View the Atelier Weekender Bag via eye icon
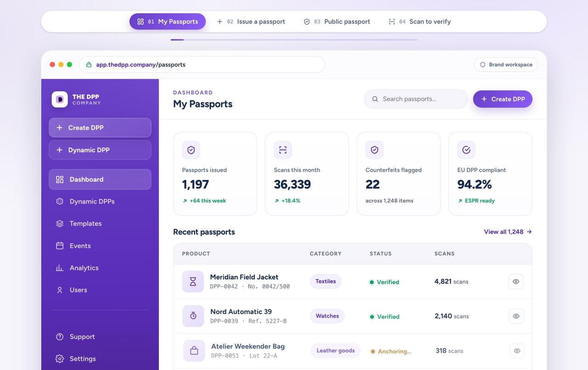Viewport: 588px width, 370px height. click(517, 351)
